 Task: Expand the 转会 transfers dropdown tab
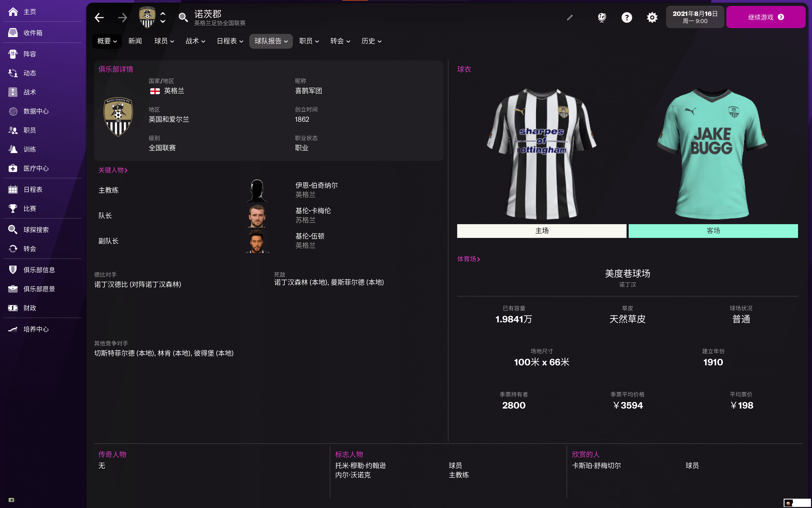pyautogui.click(x=340, y=41)
